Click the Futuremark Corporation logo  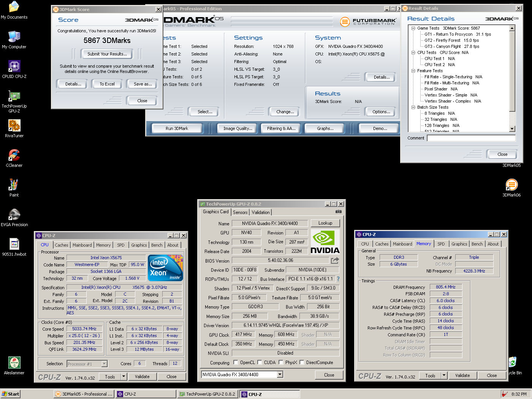[x=368, y=22]
